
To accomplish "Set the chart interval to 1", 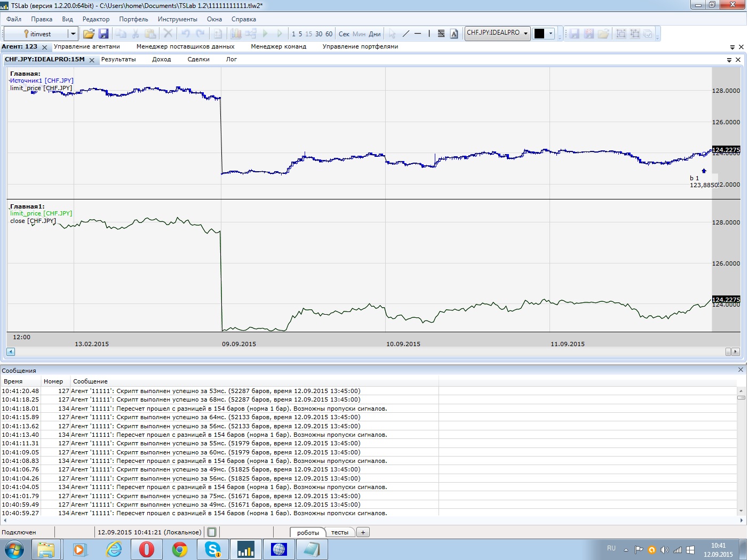I will point(293,34).
